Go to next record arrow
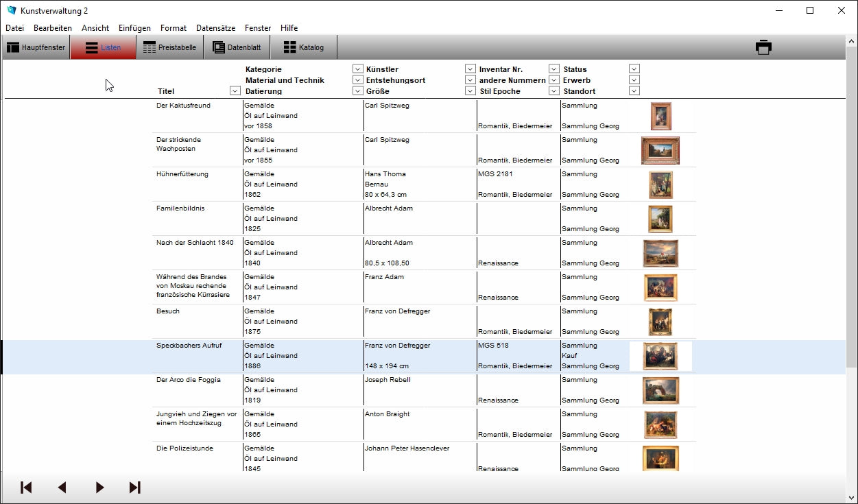 point(99,488)
